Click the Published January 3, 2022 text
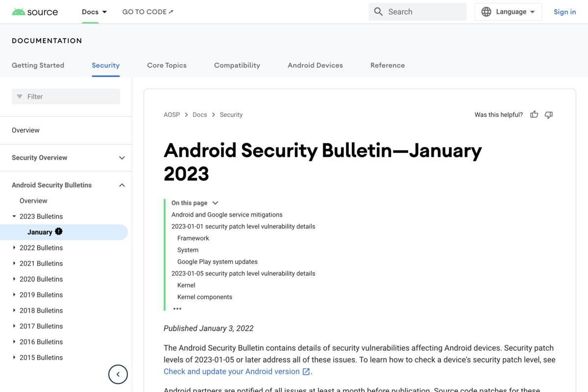The width and height of the screenshot is (588, 392). [209, 328]
